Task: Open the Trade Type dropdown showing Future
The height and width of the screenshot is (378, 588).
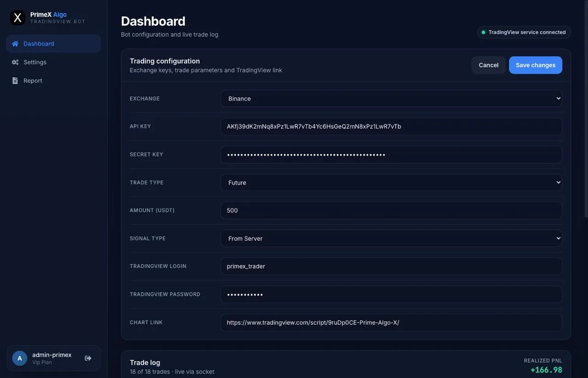Action: [391, 182]
